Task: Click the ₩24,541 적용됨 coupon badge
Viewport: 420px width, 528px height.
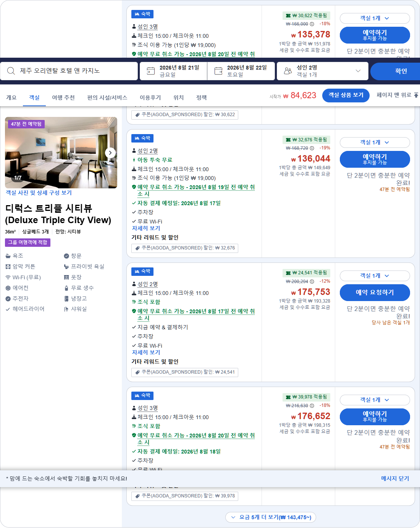Action: pos(306,273)
